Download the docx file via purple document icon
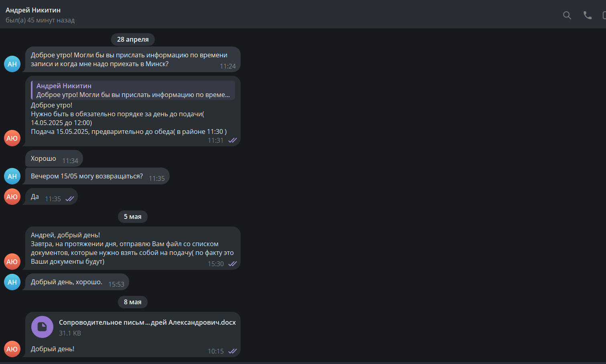 (42, 327)
